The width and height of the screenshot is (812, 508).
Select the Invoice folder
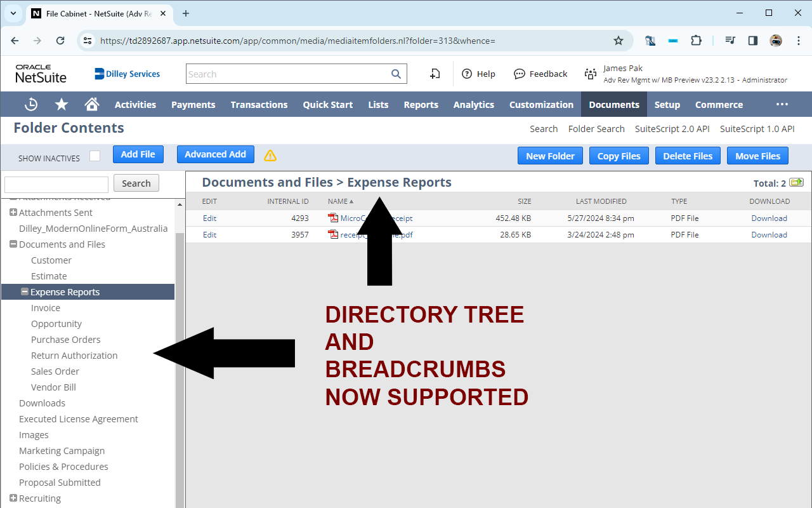[x=46, y=308]
